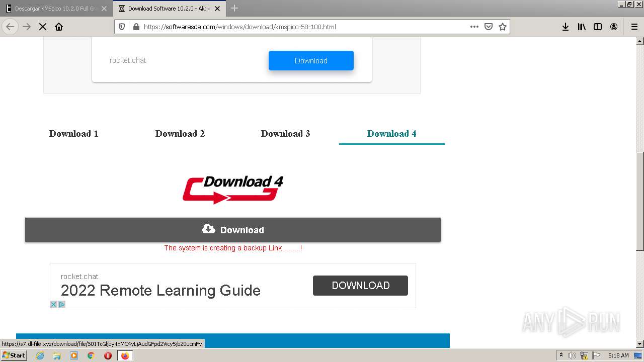Open Action Center flag icon
The width and height of the screenshot is (644, 362).
[596, 355]
